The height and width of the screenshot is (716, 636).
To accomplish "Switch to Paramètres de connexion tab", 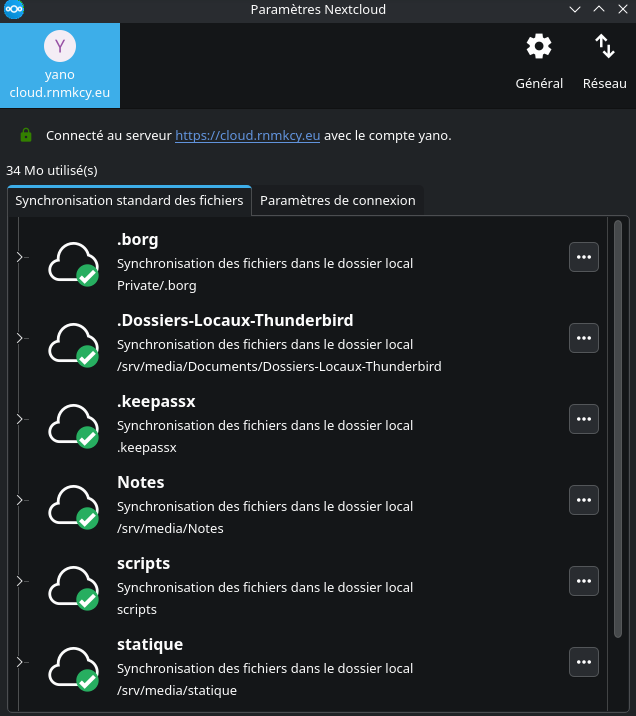I will point(337,200).
